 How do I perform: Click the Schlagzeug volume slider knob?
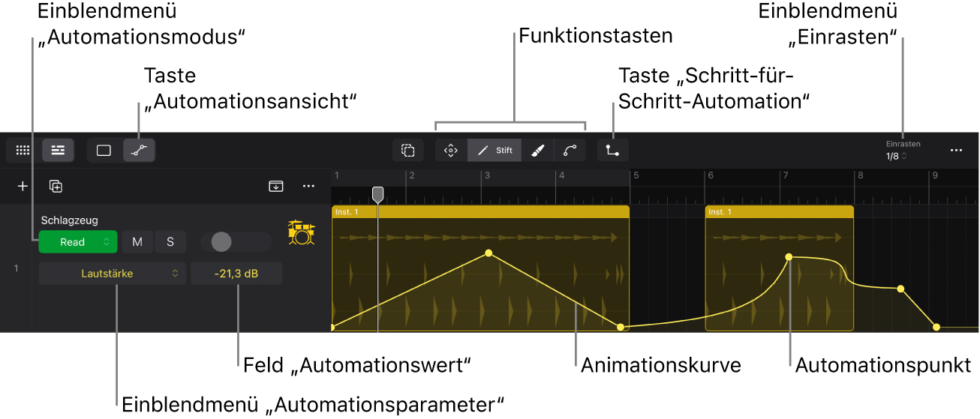(x=221, y=241)
